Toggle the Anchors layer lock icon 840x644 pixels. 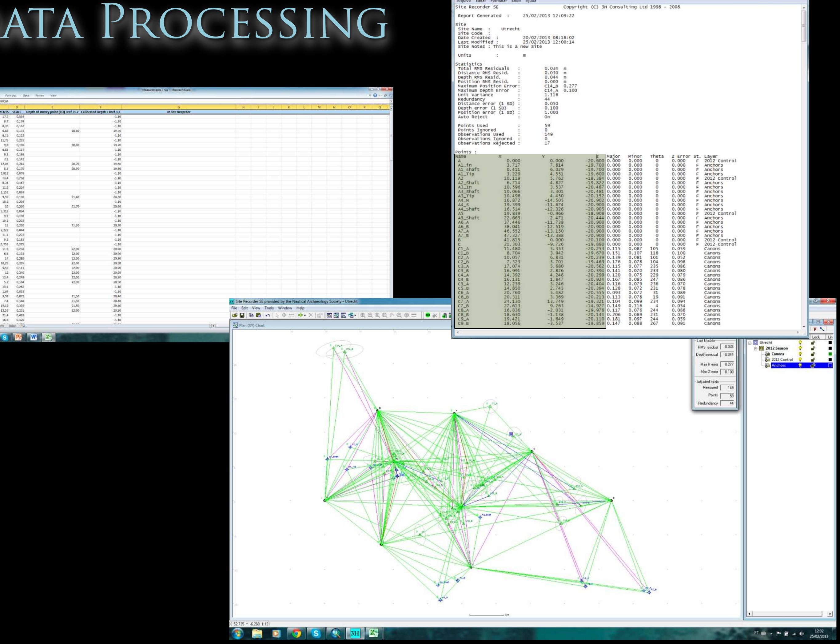[813, 366]
